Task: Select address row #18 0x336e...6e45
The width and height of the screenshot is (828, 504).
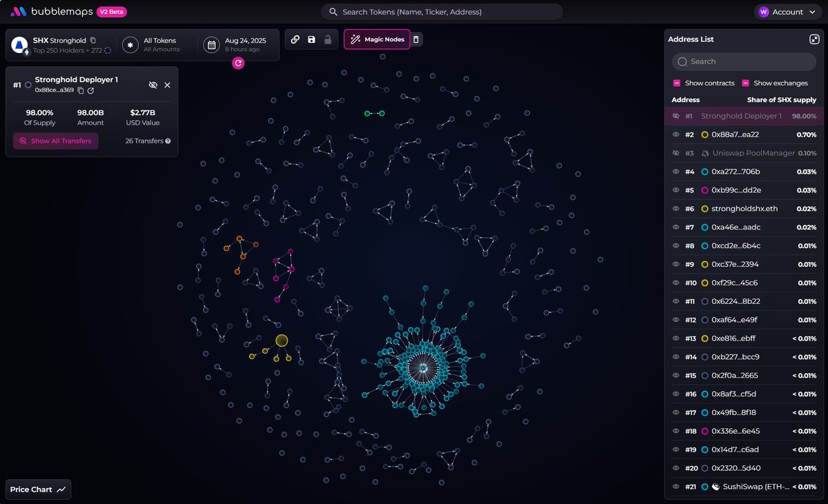Action: [x=744, y=431]
